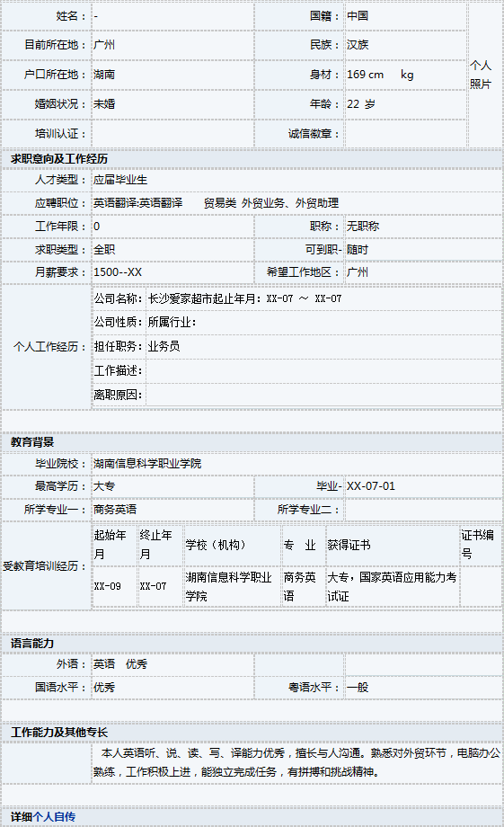504x827 pixels.
Task: Click the 工作能力及其他专长 heading
Action: coord(59,732)
